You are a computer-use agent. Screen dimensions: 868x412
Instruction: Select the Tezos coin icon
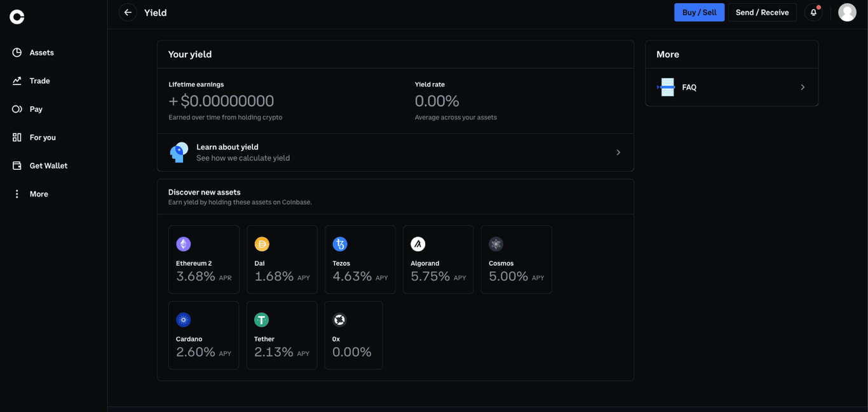(339, 244)
